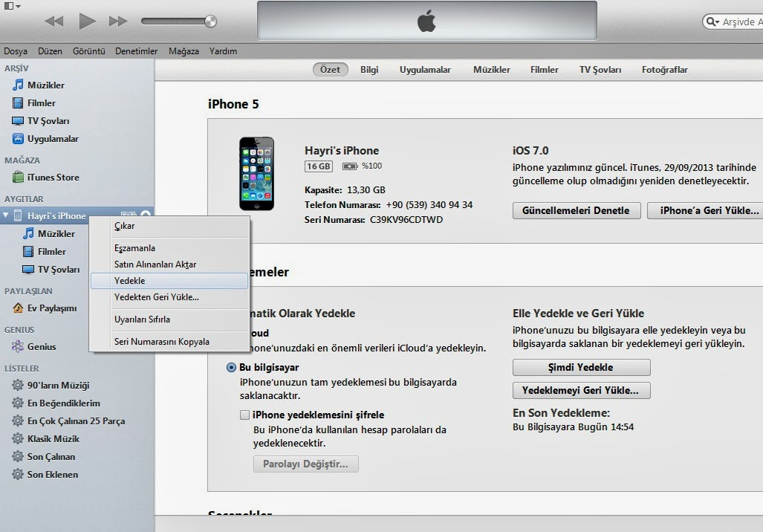763x532 pixels.
Task: Open the Genius atom icon
Action: pos(18,346)
